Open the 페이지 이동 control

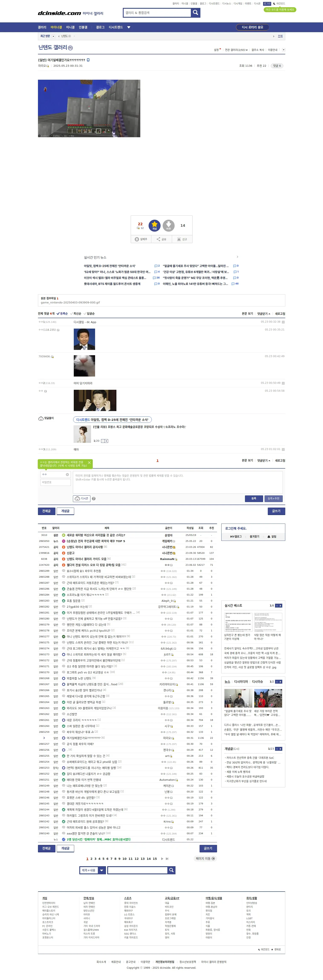click(x=205, y=859)
